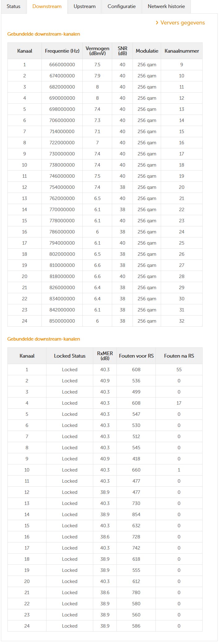Click the Fouten na RS value 55
The image size is (219, 644).
coord(179,370)
